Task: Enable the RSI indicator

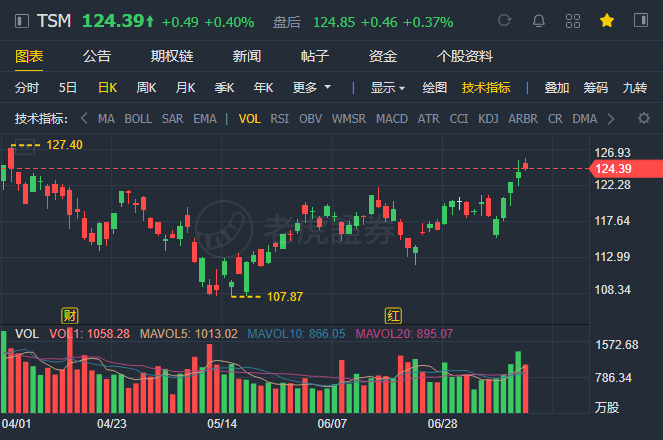Action: click(279, 119)
